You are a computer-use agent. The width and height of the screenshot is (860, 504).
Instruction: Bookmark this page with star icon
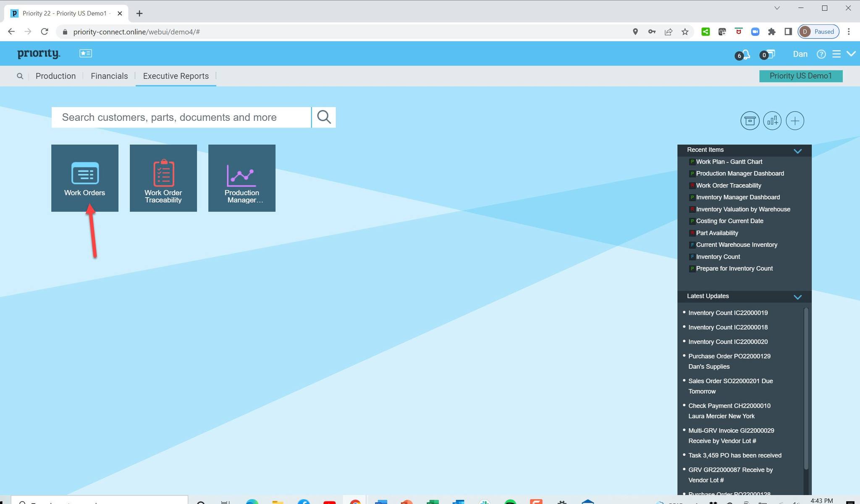click(685, 32)
